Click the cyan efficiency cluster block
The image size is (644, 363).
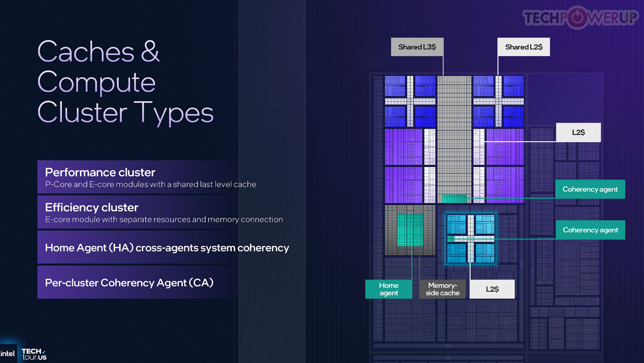coord(470,238)
